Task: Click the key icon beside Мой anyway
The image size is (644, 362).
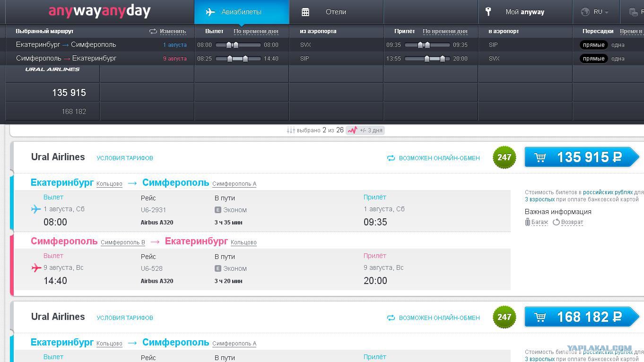Action: 488,12
